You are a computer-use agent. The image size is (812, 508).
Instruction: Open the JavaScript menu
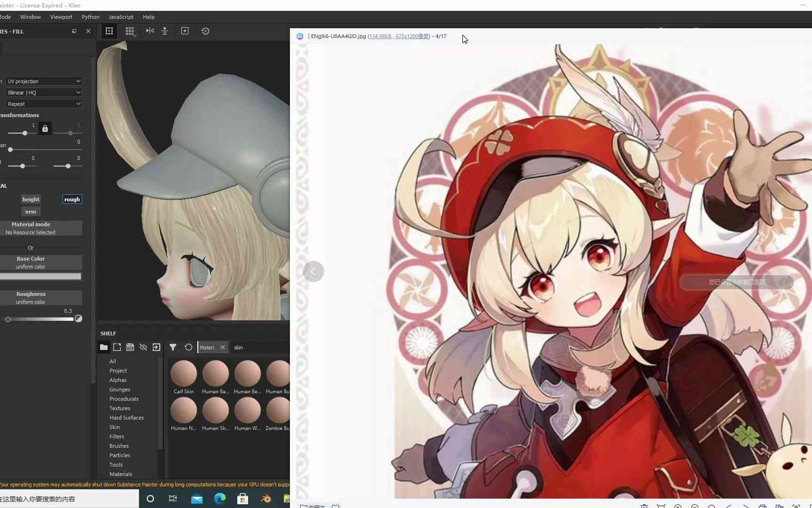(121, 17)
